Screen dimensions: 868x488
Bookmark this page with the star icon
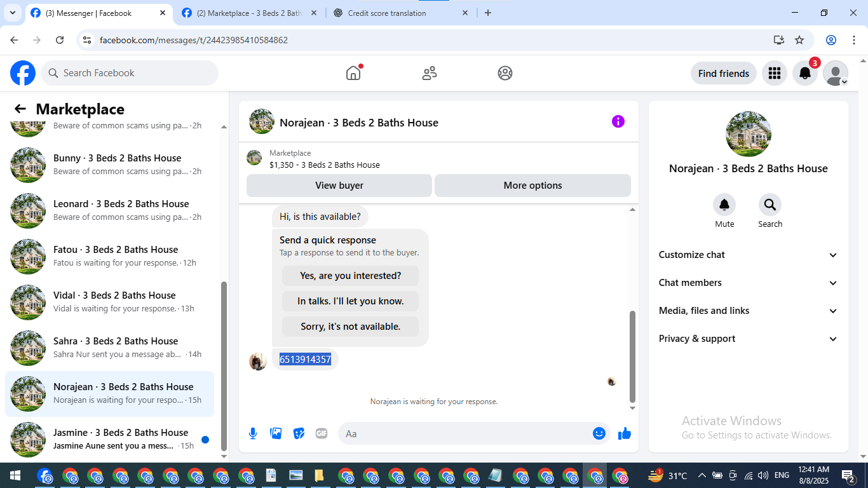click(x=799, y=40)
